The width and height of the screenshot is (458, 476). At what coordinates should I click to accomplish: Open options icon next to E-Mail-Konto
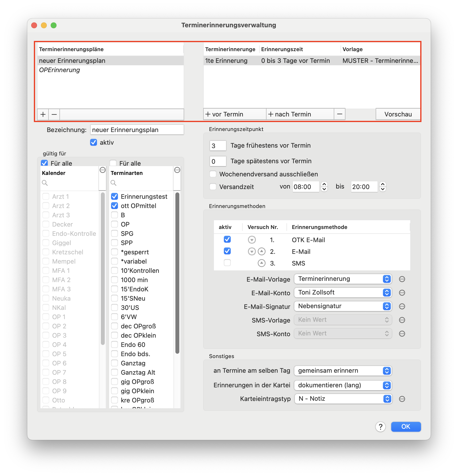click(x=402, y=293)
